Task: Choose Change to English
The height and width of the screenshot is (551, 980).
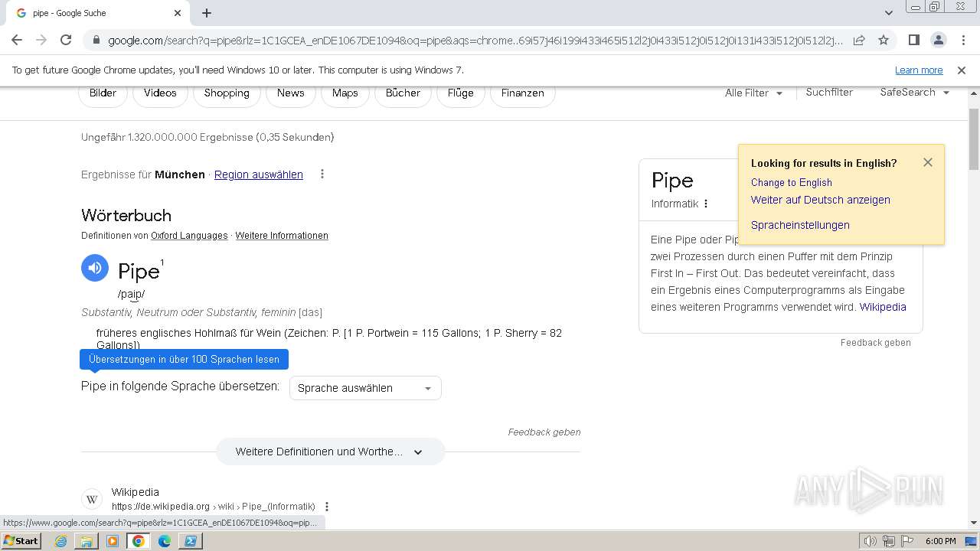Action: point(792,182)
